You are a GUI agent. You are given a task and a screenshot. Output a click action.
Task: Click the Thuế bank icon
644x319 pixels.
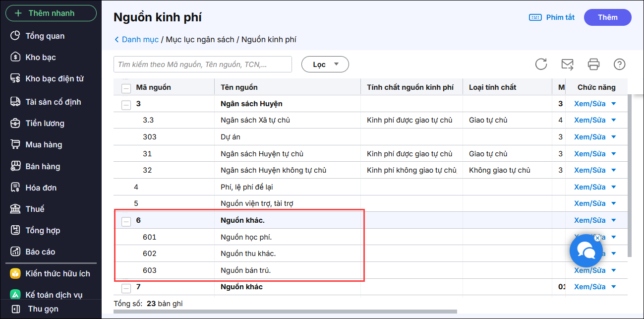click(16, 209)
